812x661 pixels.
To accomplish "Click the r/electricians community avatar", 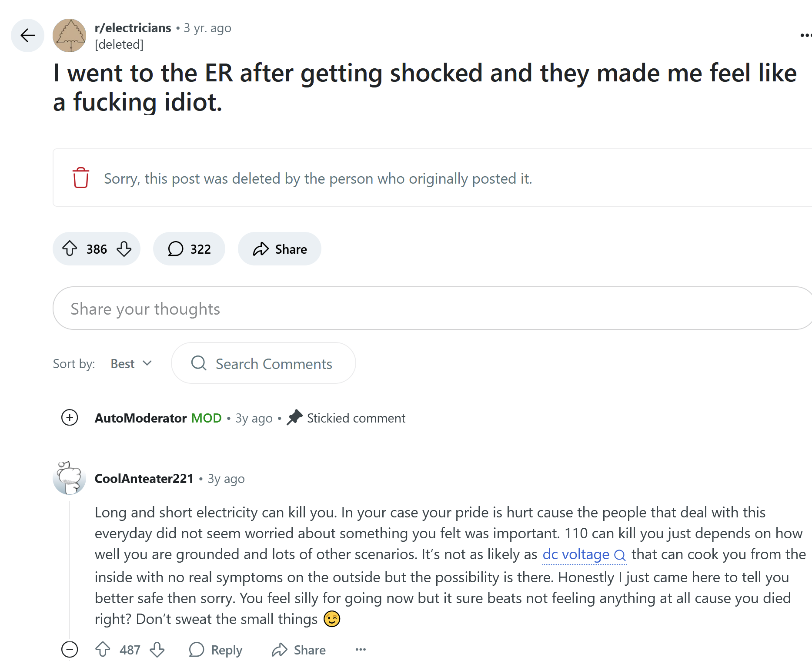I will pos(69,35).
